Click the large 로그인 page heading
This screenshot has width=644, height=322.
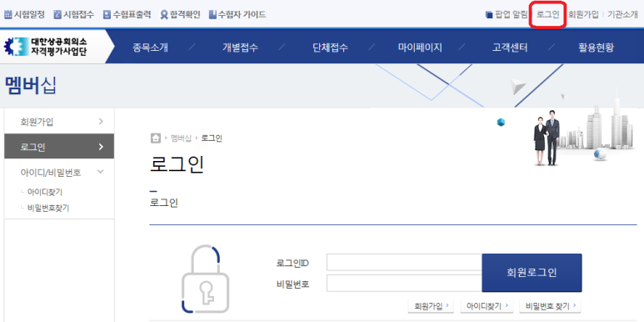[x=177, y=164]
